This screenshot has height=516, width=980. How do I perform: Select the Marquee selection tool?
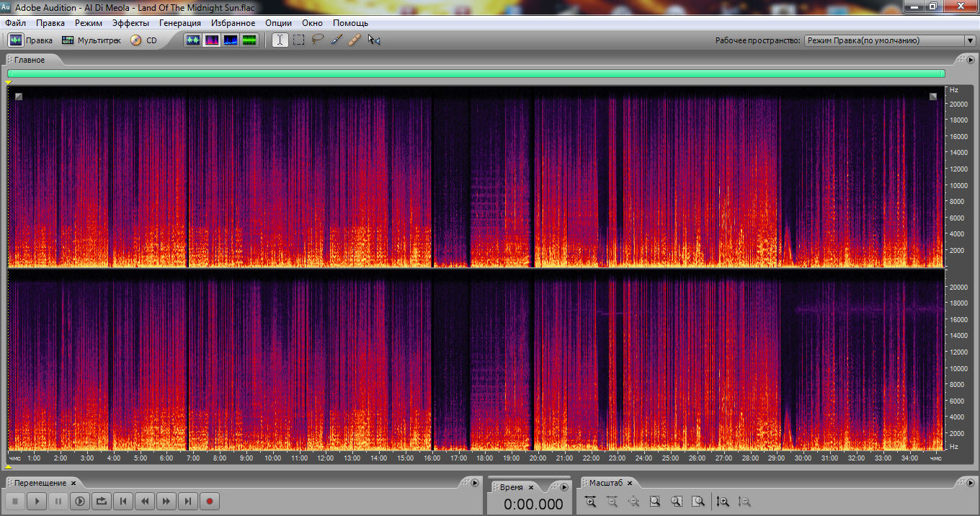point(298,40)
